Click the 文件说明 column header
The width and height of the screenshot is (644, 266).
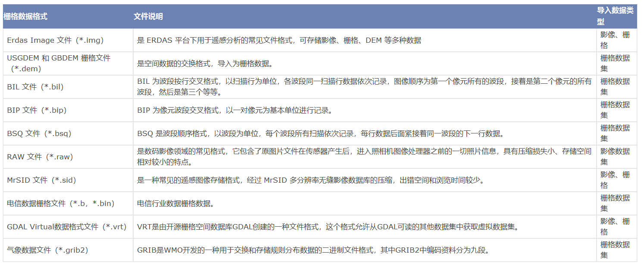coord(365,16)
